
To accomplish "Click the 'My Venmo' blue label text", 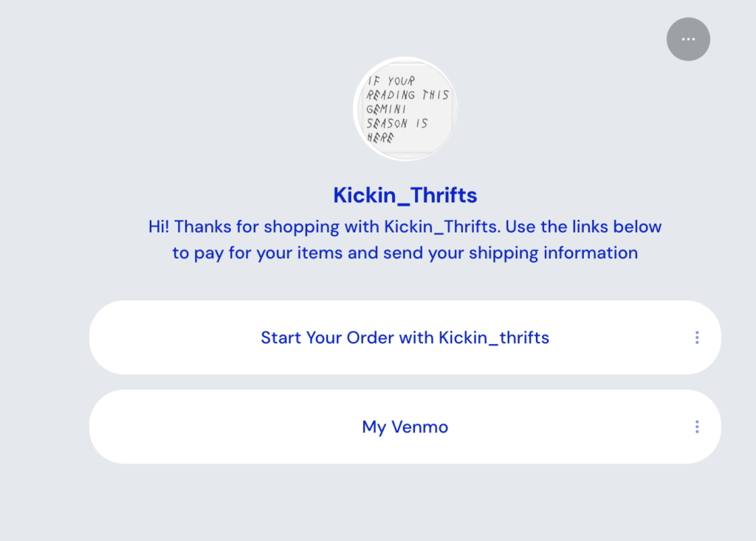I will coord(405,427).
